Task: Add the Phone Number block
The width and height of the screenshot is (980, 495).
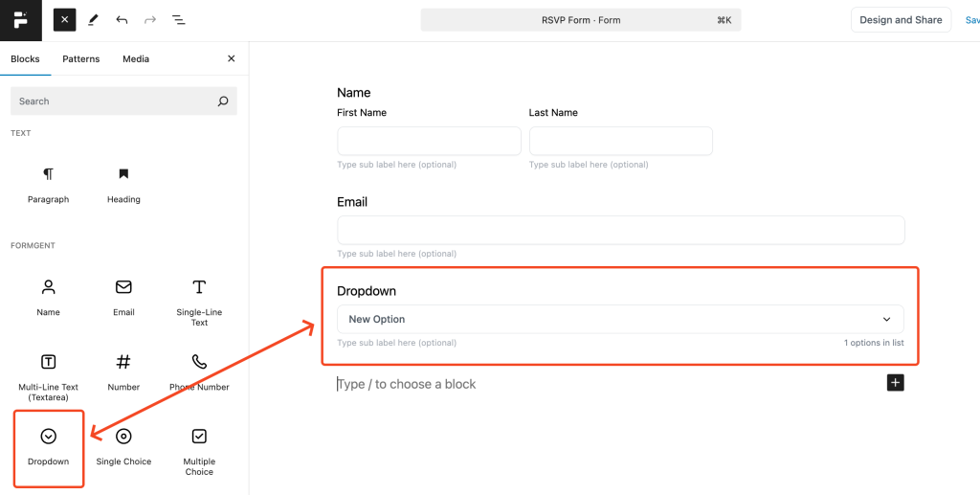Action: [199, 373]
